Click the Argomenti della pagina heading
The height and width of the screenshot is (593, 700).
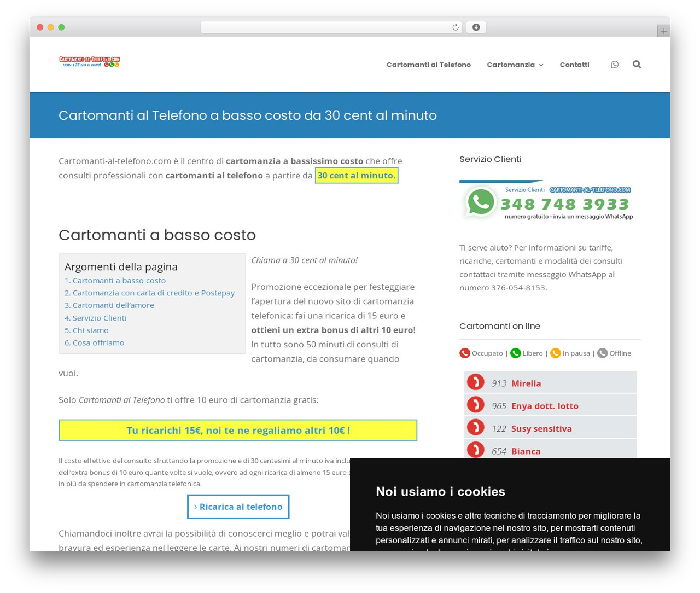pyautogui.click(x=121, y=267)
